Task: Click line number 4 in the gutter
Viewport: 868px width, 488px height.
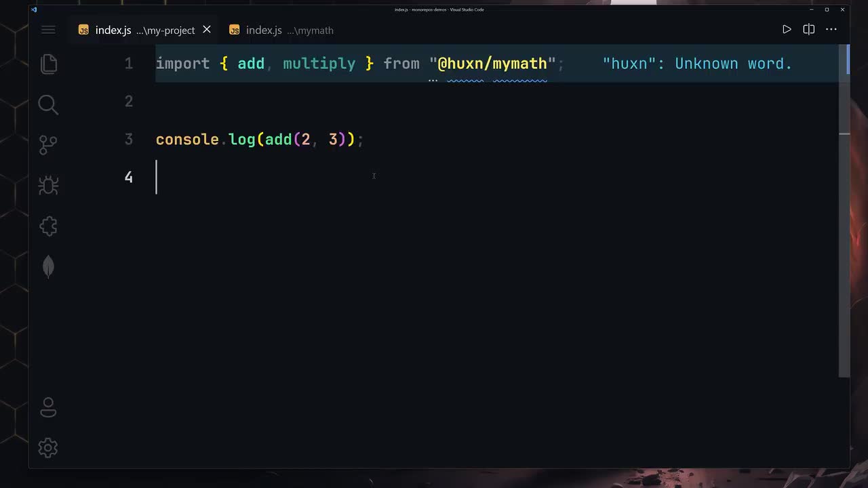Action: [x=129, y=177]
